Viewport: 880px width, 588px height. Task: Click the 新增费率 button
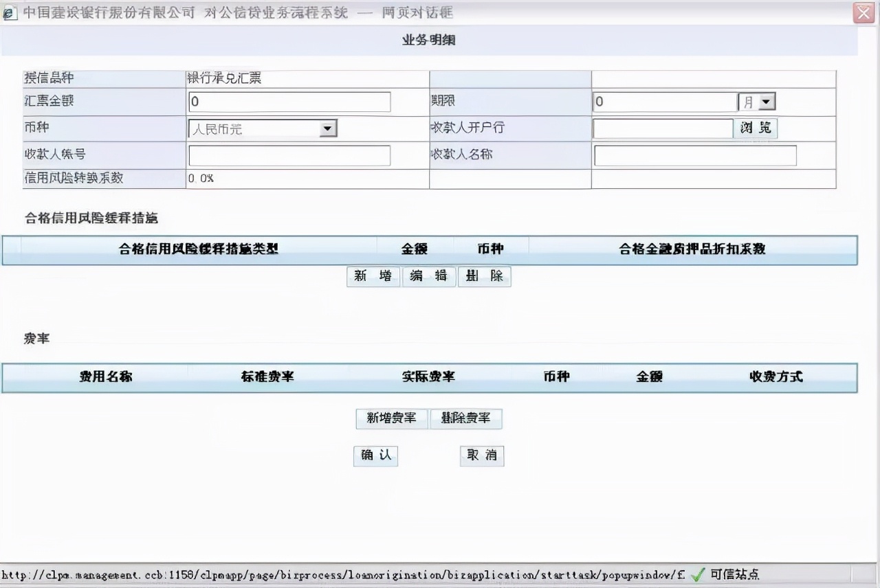[392, 418]
